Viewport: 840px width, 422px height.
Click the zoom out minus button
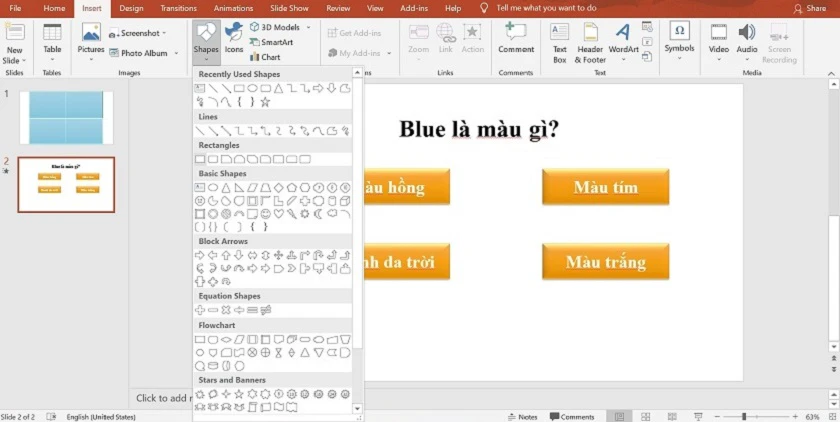coord(717,417)
